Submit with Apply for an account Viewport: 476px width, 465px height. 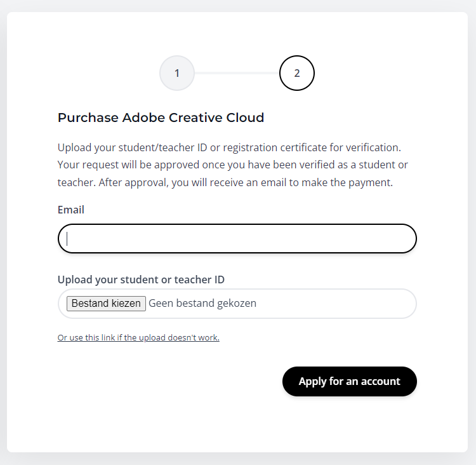(350, 381)
